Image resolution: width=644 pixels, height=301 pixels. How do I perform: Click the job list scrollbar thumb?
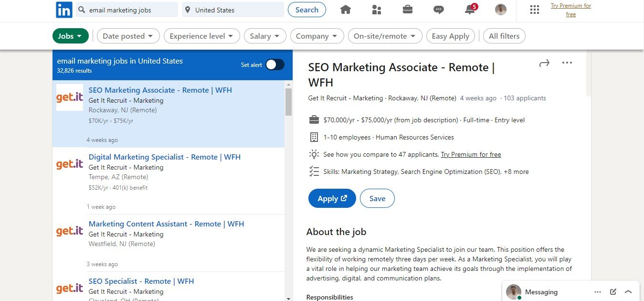[x=288, y=102]
